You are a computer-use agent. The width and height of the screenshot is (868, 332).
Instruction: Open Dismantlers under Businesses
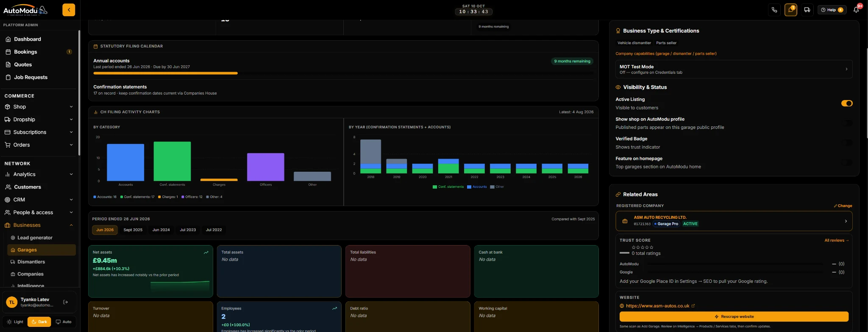(x=42, y=262)
